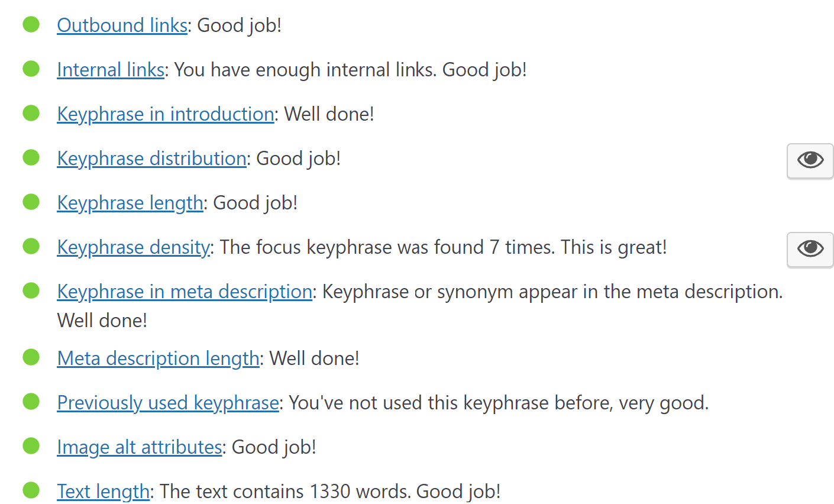Click green bullet for Previously used keyphrase
The height and width of the screenshot is (504, 834).
(x=31, y=402)
